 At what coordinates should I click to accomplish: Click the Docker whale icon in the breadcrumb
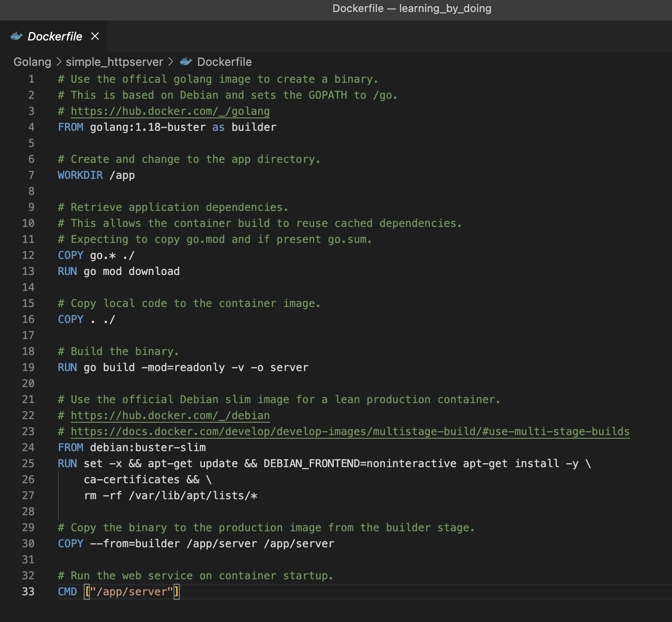pos(186,62)
